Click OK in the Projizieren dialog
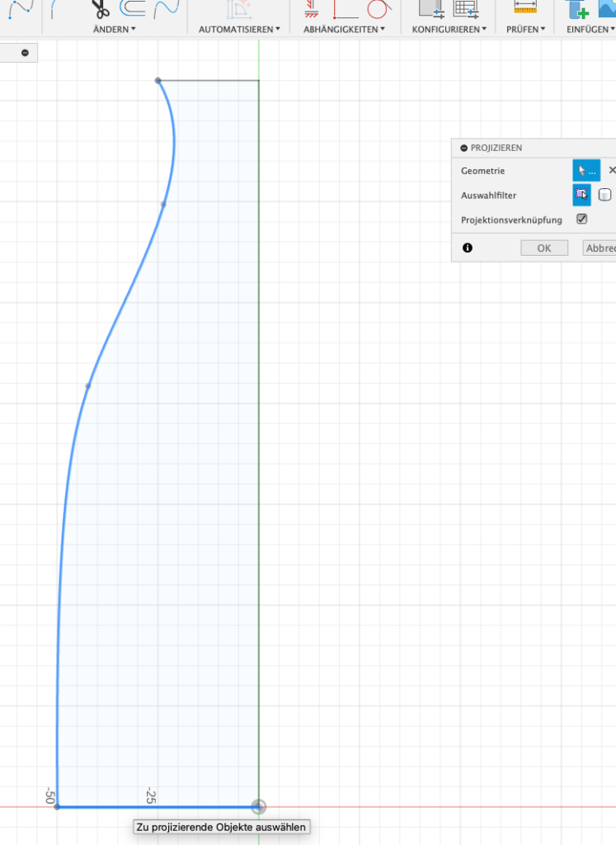The width and height of the screenshot is (616, 845). point(544,248)
